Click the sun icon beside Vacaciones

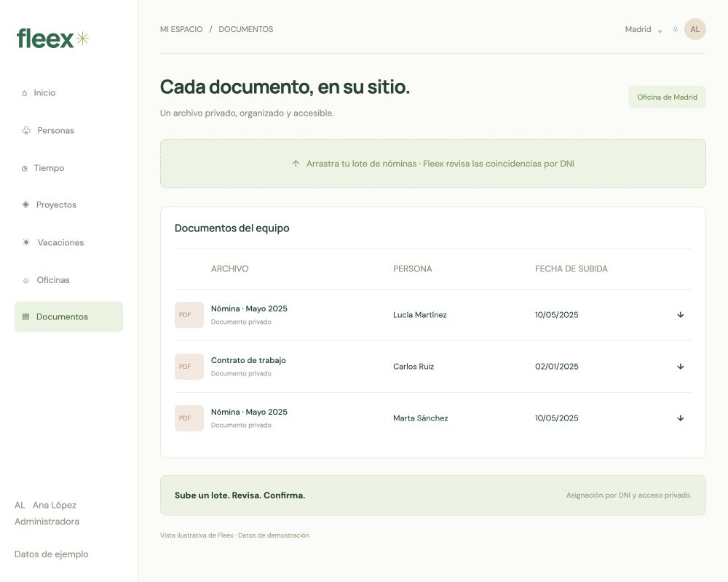coord(26,242)
